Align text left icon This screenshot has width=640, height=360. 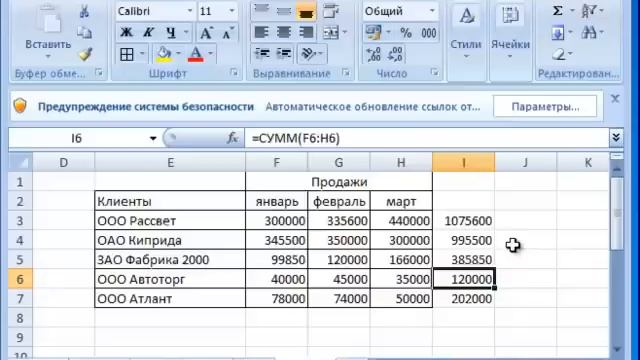click(x=262, y=32)
